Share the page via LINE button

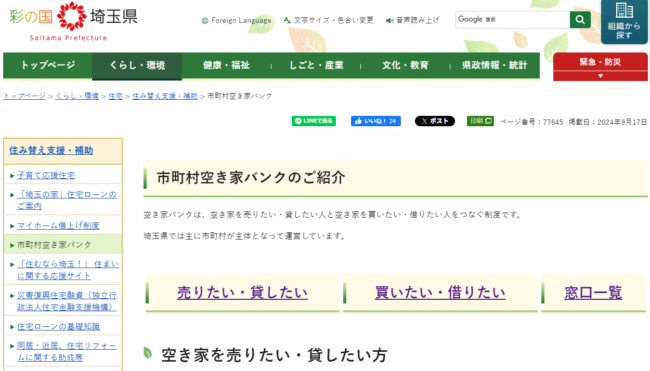(314, 121)
